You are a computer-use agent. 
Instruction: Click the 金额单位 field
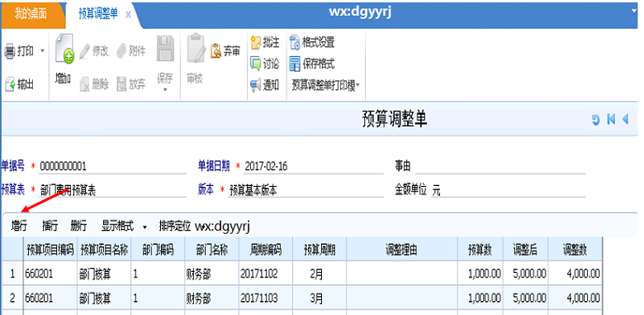[x=508, y=190]
